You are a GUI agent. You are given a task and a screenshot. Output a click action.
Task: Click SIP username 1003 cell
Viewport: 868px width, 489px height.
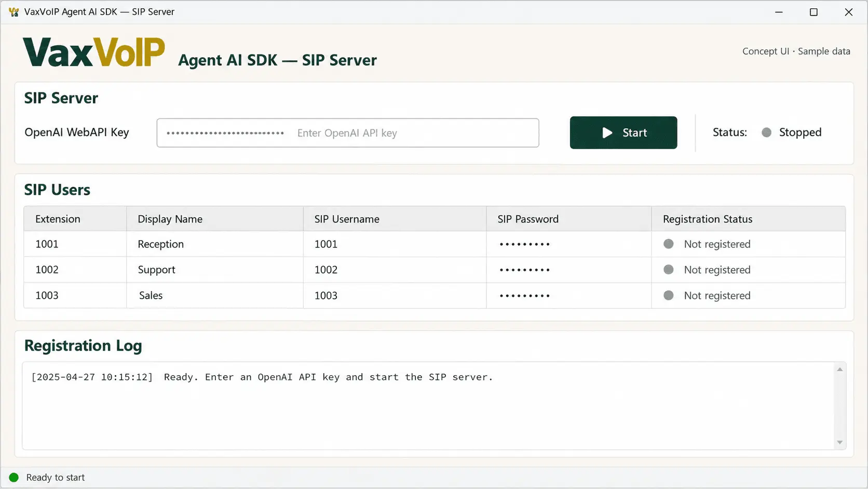coord(395,295)
